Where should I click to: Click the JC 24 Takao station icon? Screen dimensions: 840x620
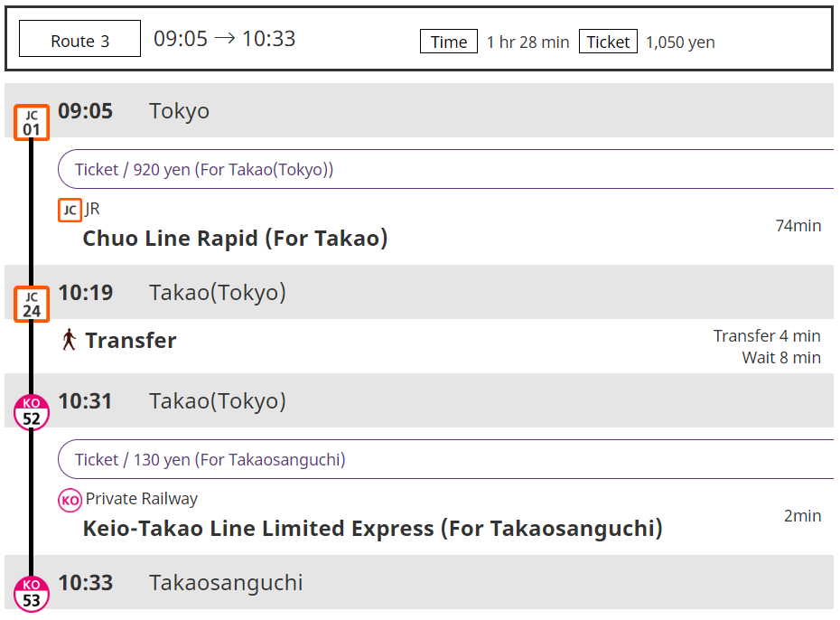[32, 304]
